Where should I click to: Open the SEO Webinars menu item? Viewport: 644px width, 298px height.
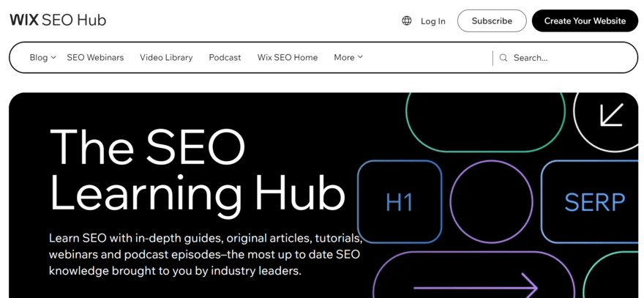click(95, 58)
